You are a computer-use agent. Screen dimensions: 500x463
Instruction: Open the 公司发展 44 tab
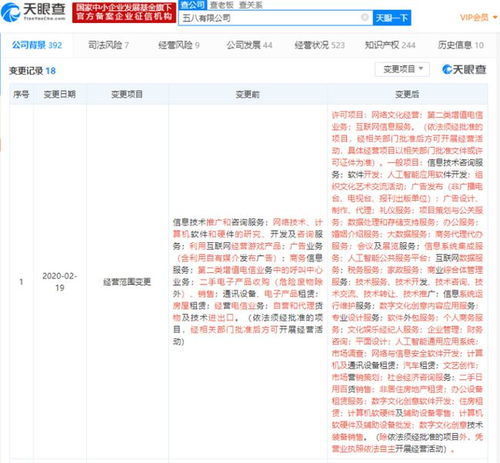[249, 45]
